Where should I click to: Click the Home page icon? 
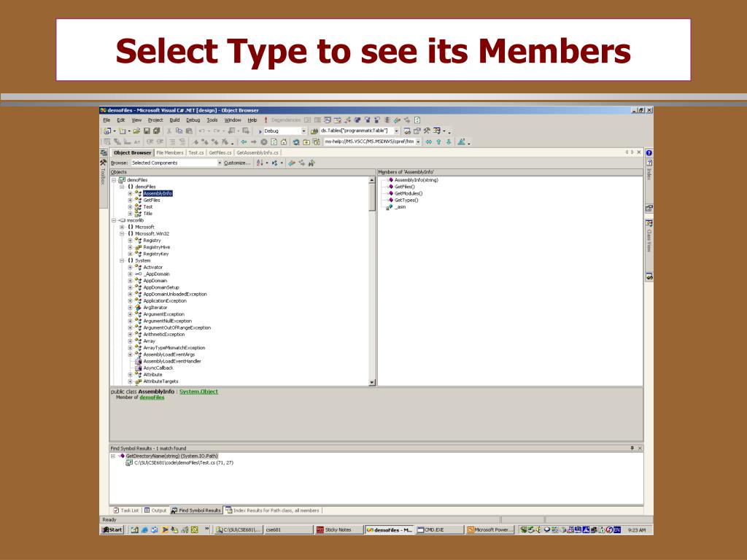point(284,142)
